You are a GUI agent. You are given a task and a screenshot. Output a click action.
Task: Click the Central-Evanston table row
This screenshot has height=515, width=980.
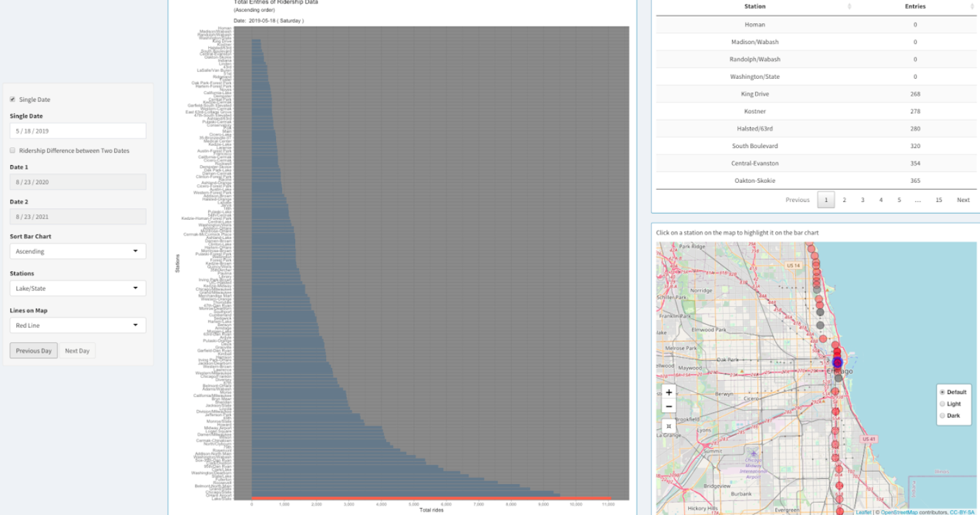[816, 163]
